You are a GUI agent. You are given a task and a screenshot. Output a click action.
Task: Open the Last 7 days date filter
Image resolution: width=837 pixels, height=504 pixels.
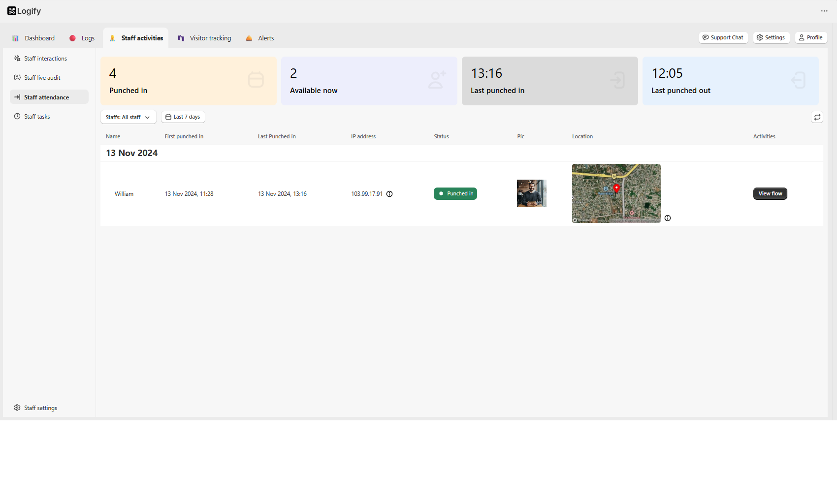click(x=183, y=117)
